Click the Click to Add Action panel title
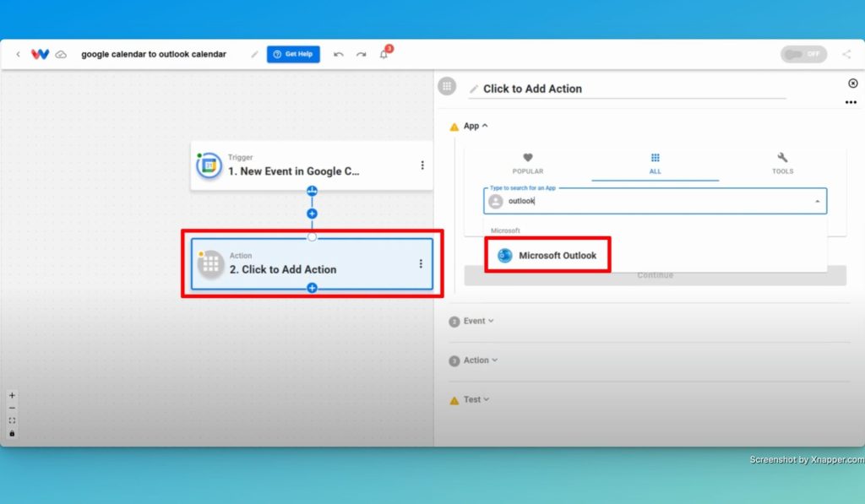Image resolution: width=865 pixels, height=504 pixels. pos(532,89)
